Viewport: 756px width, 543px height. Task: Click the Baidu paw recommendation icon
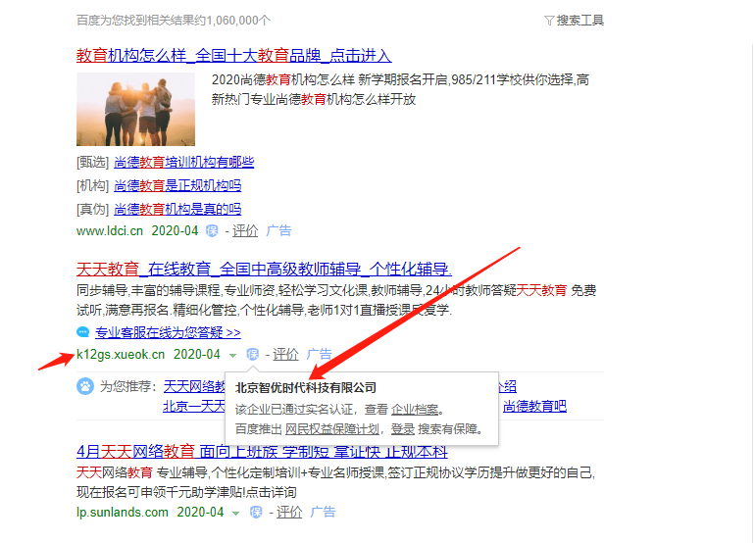pos(85,386)
